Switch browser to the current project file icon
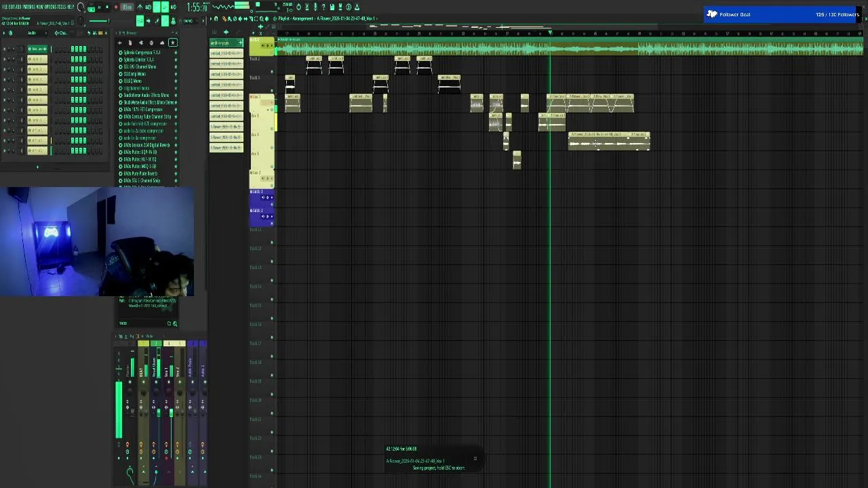868x488 pixels. tap(130, 43)
